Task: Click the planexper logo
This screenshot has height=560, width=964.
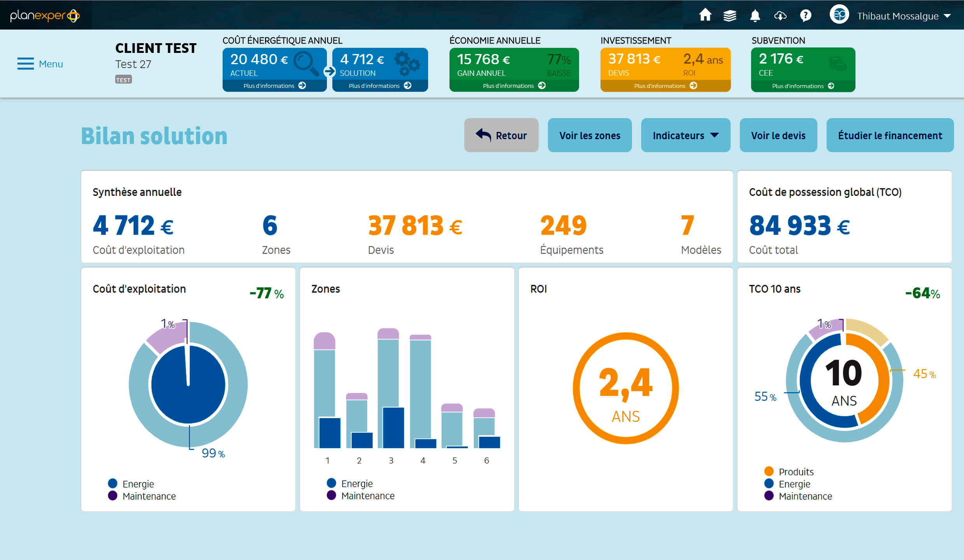Action: tap(45, 16)
